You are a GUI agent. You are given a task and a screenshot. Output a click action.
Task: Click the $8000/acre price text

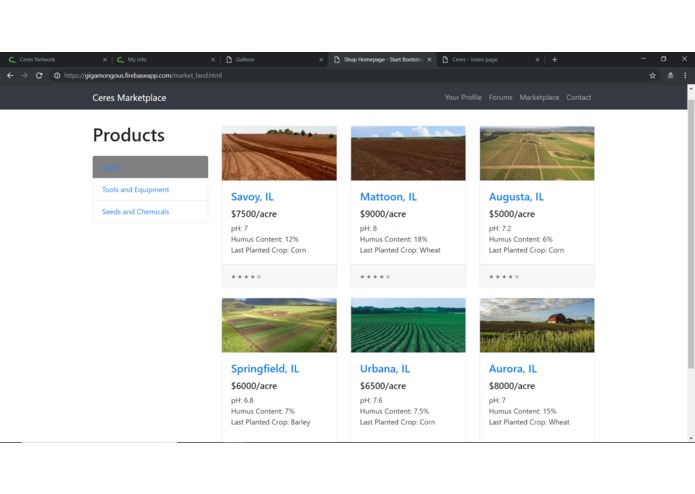(x=512, y=386)
